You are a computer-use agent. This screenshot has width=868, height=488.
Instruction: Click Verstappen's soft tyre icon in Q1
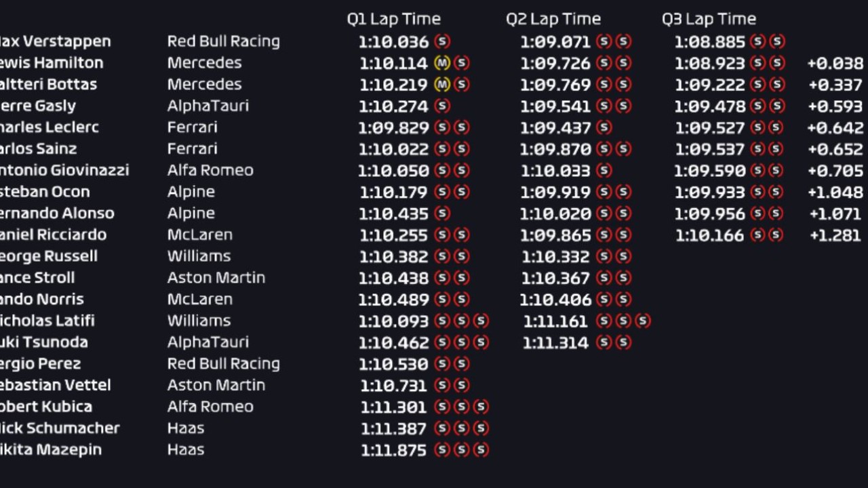(x=442, y=41)
